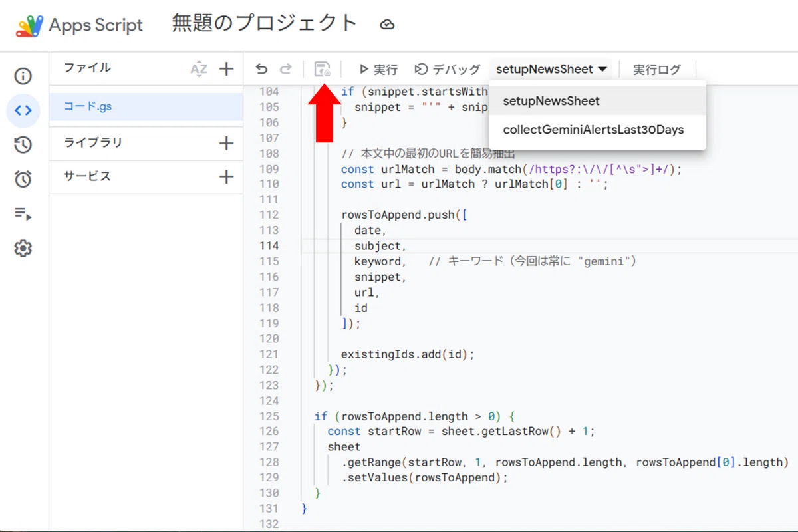Open Triggers alarm clock icon

point(23,179)
